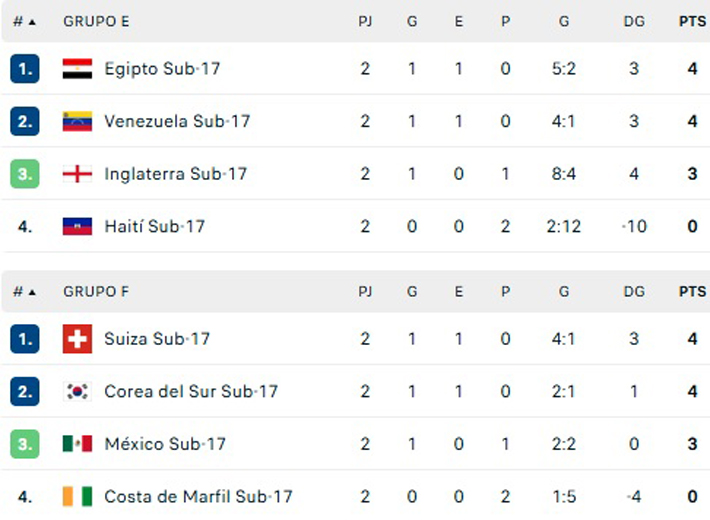Click position 1 badge for Suiza

[x=25, y=339]
